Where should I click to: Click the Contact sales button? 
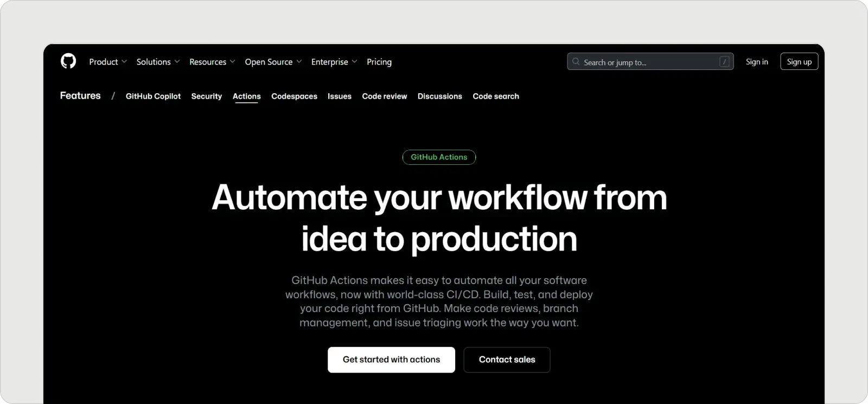pyautogui.click(x=507, y=360)
